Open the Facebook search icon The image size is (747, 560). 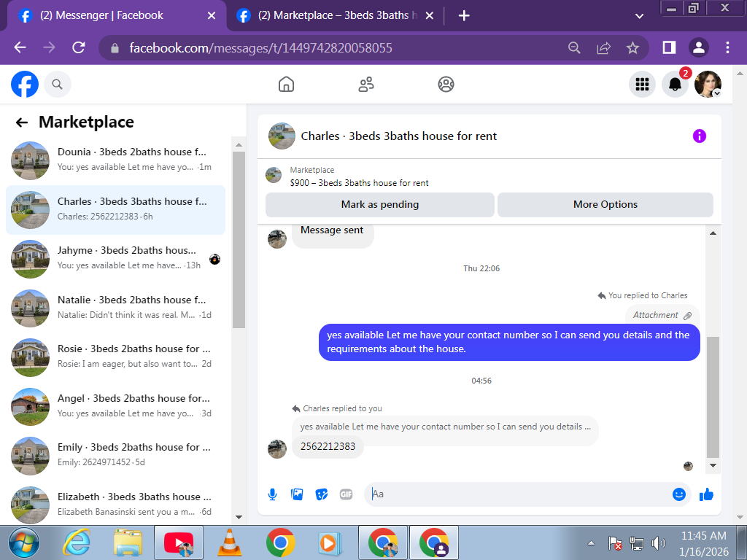click(57, 85)
